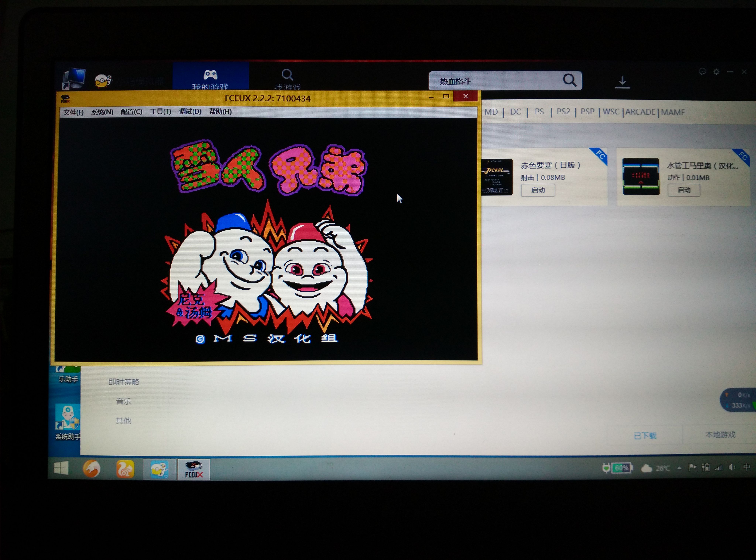Launch 水管工马里奥 with its 启动 button

click(684, 190)
